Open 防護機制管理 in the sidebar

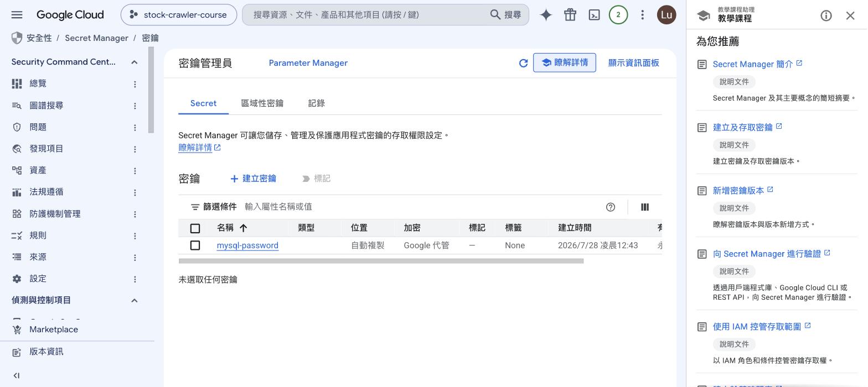55,213
